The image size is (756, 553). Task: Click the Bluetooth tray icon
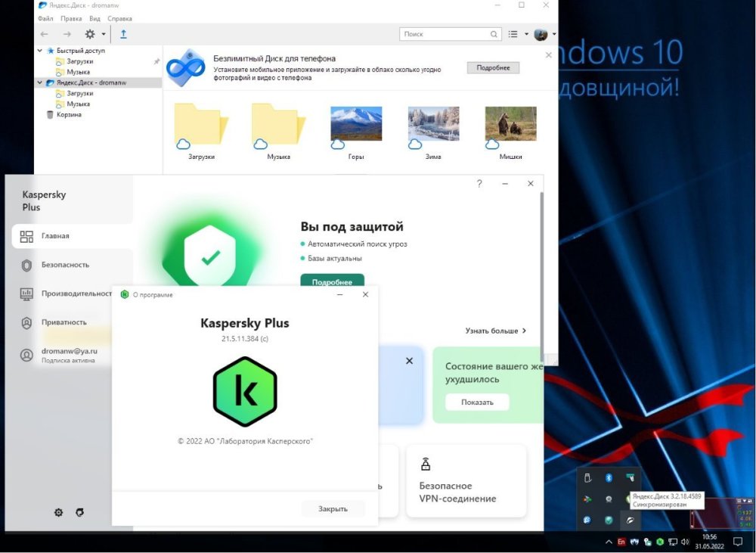[x=609, y=477]
